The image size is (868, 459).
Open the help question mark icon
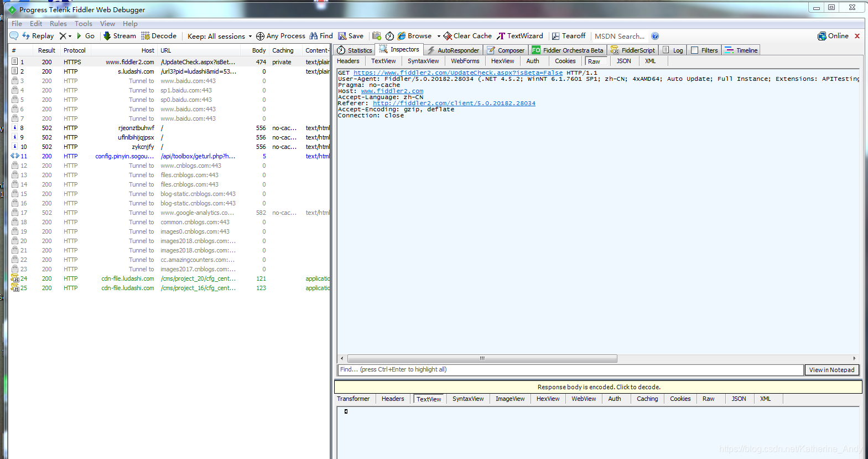(x=655, y=36)
